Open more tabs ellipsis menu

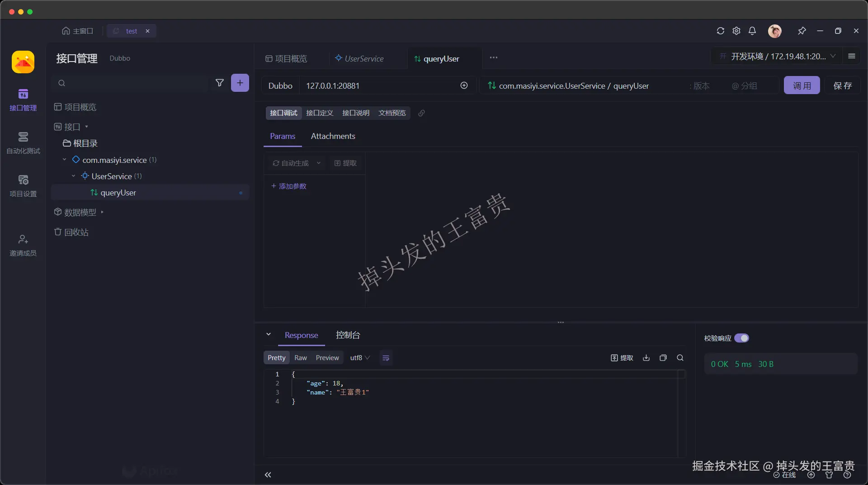pyautogui.click(x=494, y=57)
